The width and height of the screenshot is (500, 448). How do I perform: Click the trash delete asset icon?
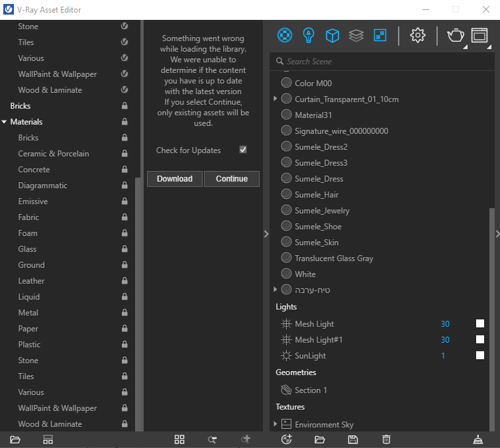386,439
